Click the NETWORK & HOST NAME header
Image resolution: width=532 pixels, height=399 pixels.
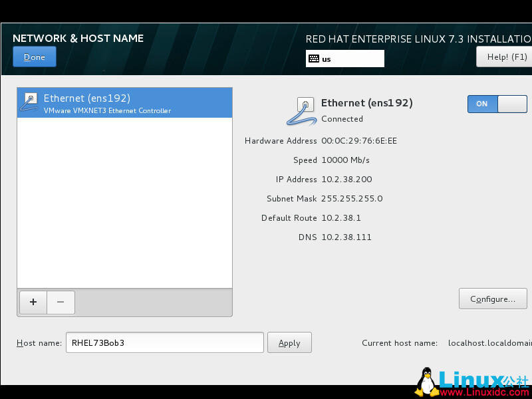[78, 39]
